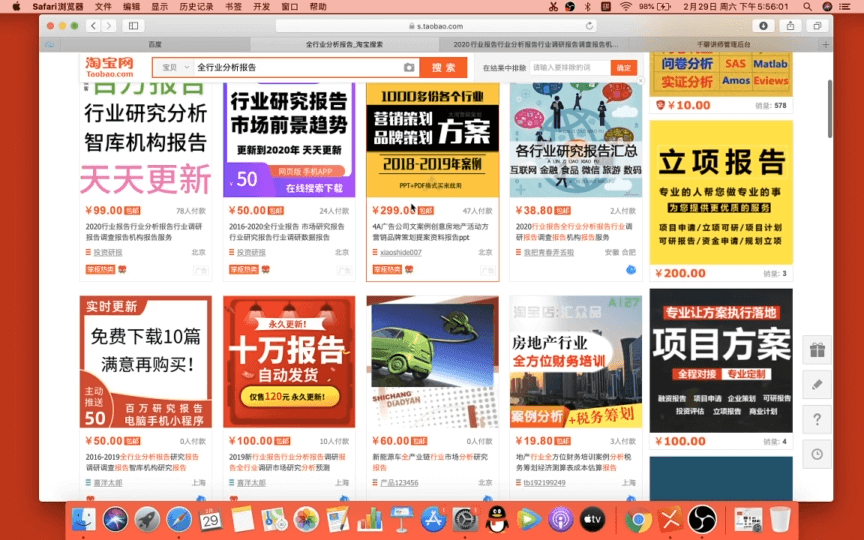
Task: Go forward with Safari's forward arrow
Action: point(109,26)
